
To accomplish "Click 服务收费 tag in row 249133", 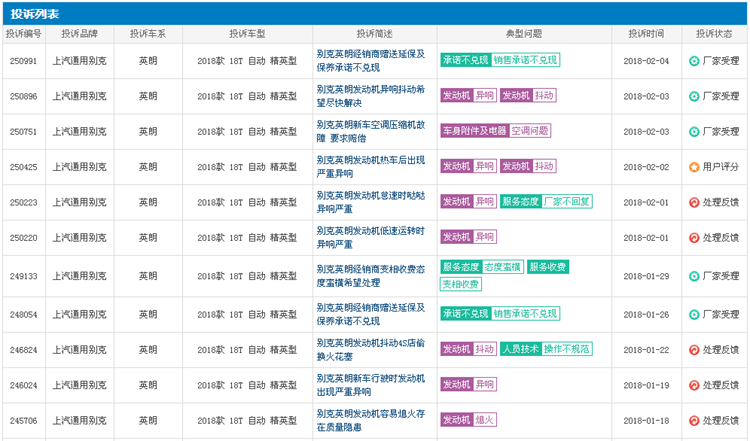I will [x=548, y=267].
